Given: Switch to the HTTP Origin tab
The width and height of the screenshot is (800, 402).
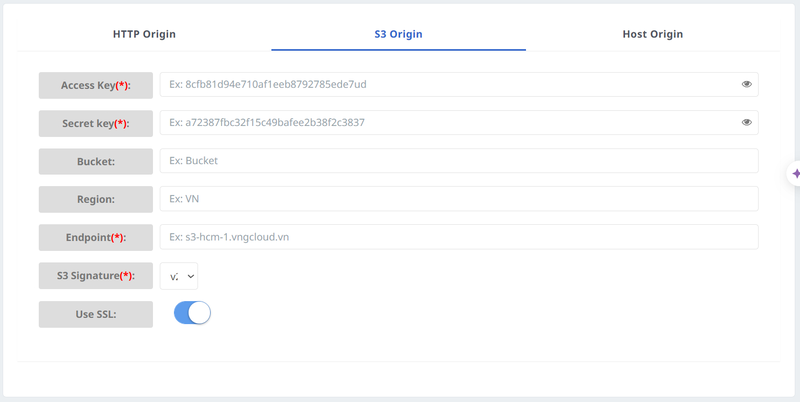Looking at the screenshot, I should click(x=144, y=34).
